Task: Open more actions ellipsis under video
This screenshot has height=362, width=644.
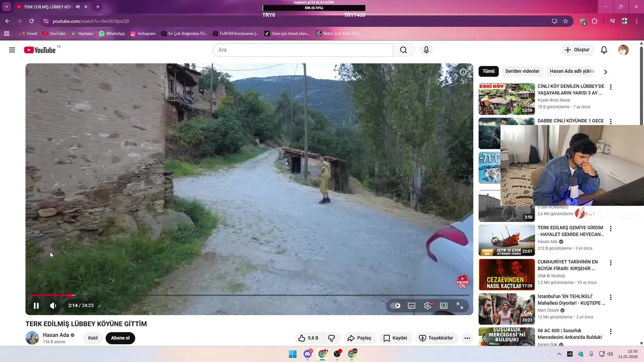Action: tap(467, 338)
